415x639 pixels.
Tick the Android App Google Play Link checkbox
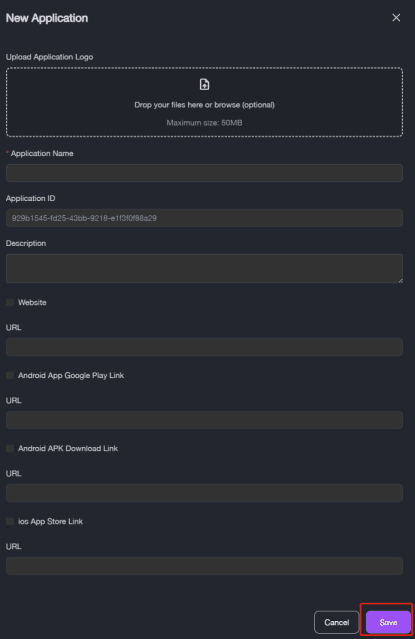[10, 375]
